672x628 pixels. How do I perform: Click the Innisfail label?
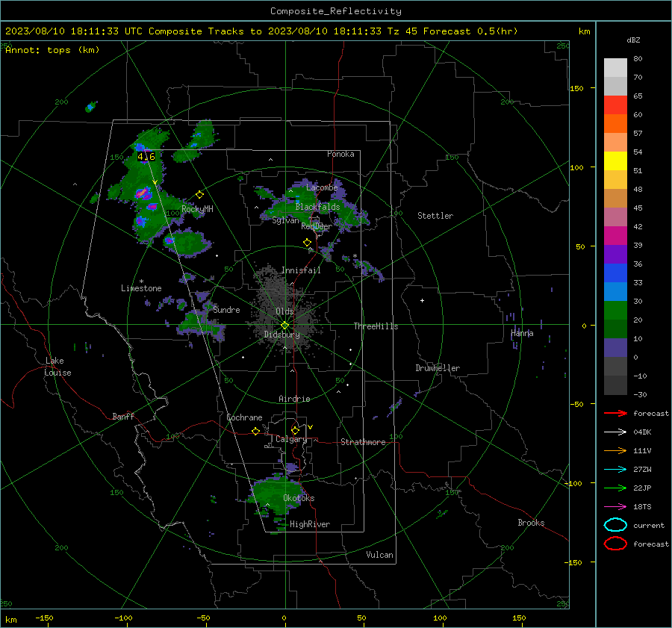point(301,270)
